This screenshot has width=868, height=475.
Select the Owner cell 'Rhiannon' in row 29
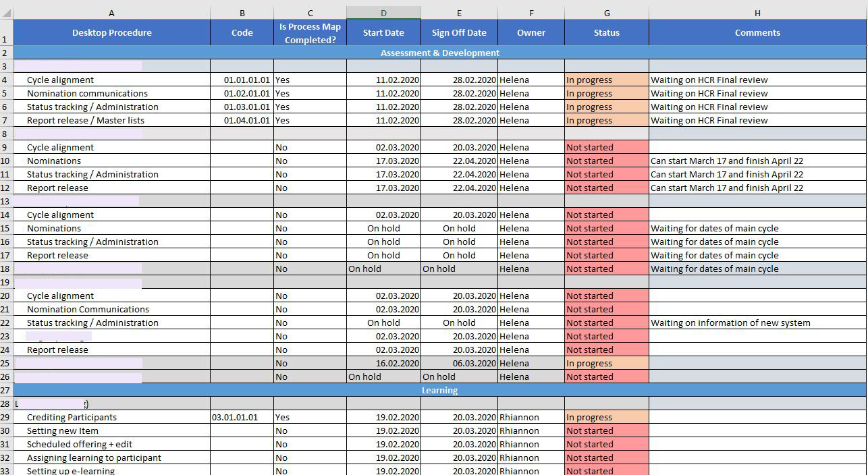[531, 417]
